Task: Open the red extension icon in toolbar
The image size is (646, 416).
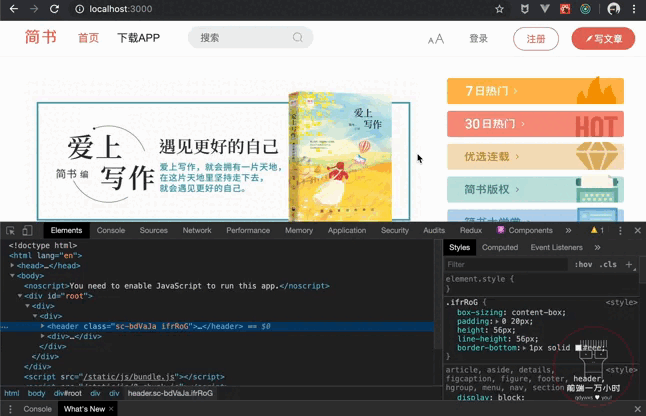Action: 565,9
